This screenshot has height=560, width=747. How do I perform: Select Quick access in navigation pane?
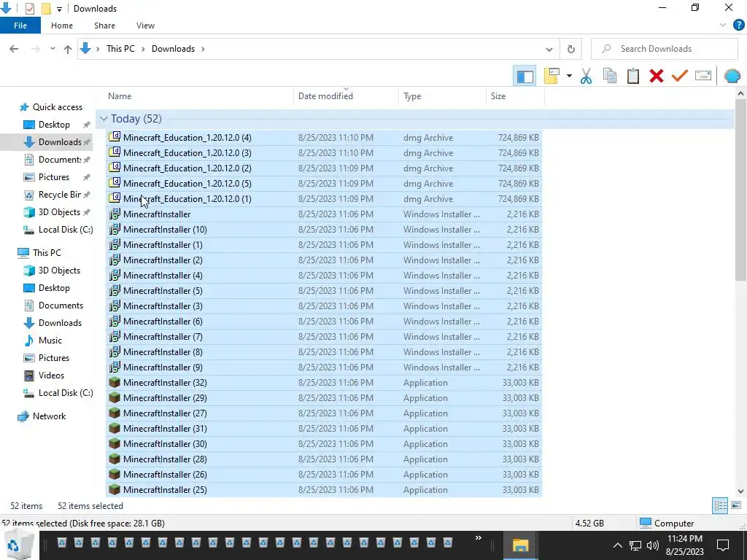57,107
